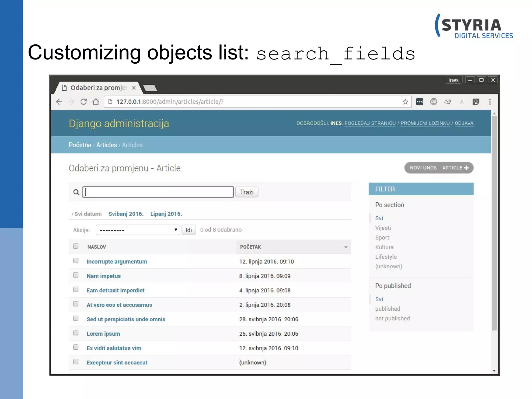
Task: Open the browser home page icon
Action: (x=96, y=102)
